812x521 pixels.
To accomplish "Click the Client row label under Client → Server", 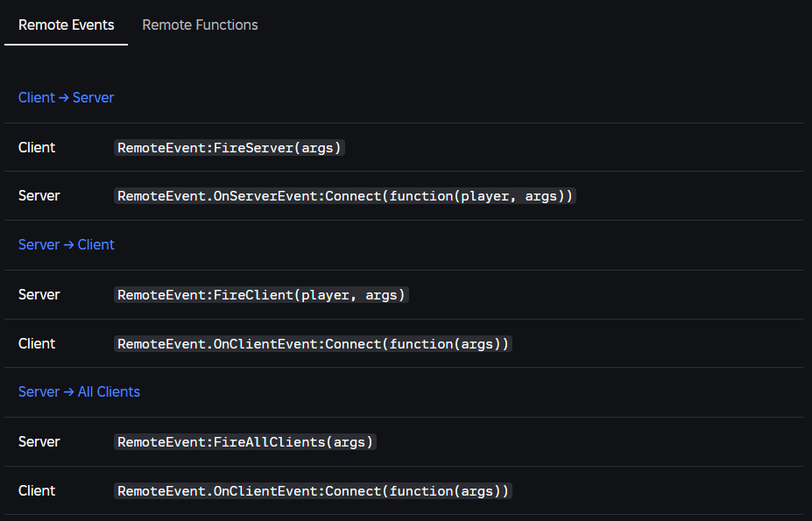I will (x=36, y=147).
